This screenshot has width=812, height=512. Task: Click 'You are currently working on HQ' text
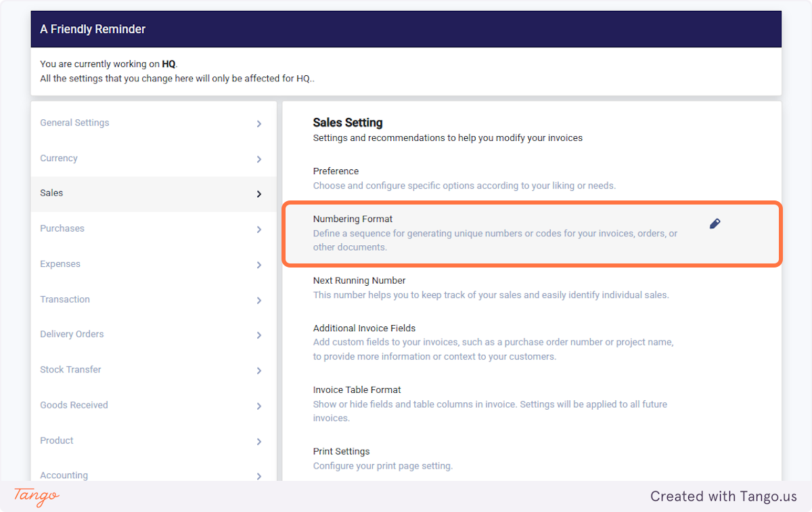click(108, 64)
